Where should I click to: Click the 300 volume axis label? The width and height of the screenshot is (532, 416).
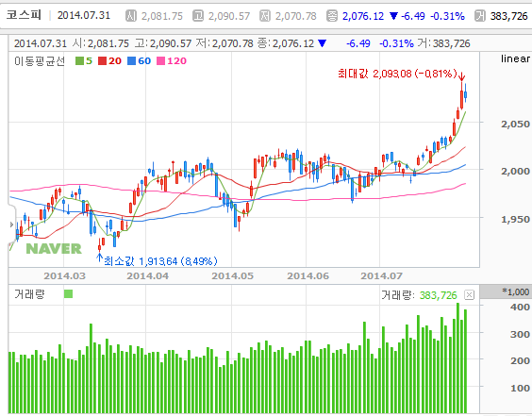(520, 334)
